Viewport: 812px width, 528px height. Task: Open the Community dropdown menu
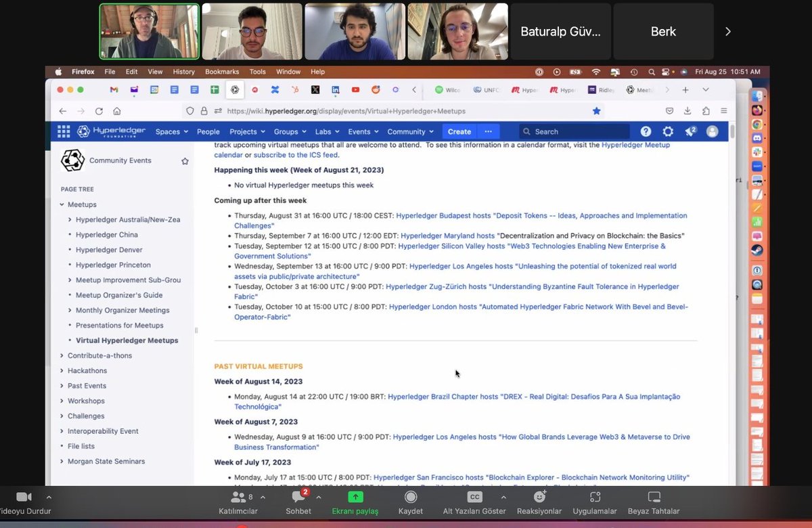pyautogui.click(x=411, y=132)
